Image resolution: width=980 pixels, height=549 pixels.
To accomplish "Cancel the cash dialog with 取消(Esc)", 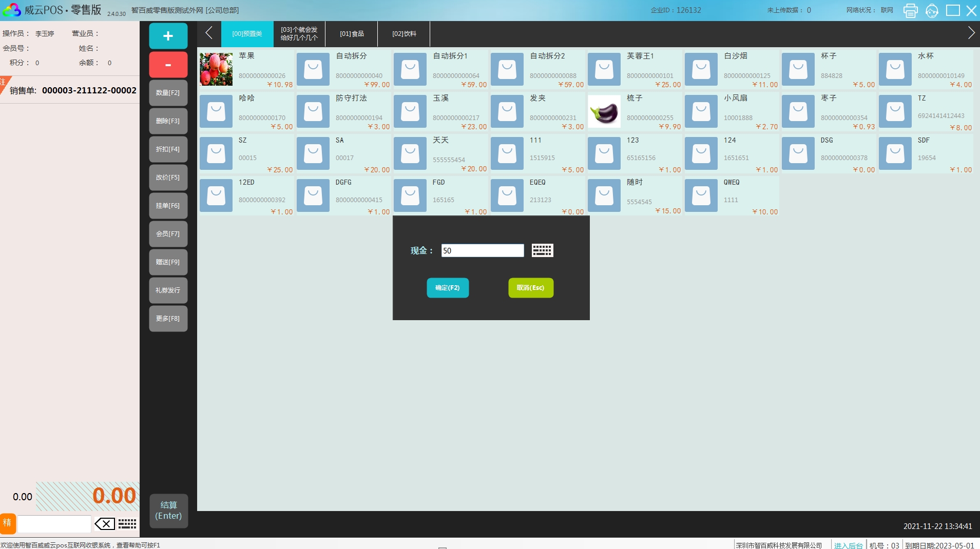I will coord(530,288).
